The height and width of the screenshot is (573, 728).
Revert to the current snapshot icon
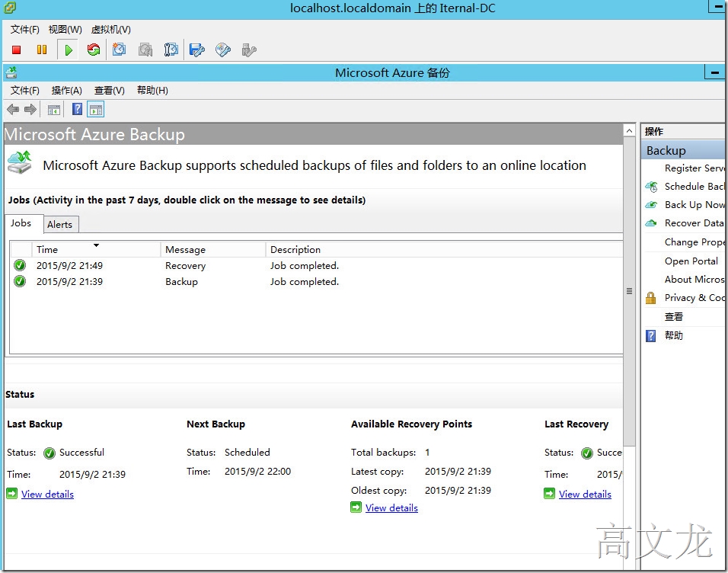[x=145, y=50]
